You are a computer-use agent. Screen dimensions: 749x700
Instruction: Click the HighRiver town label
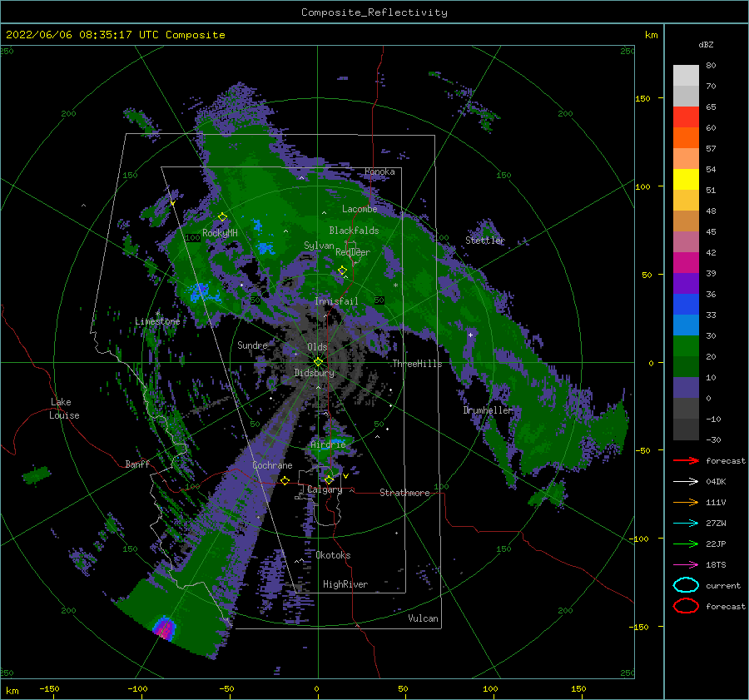click(345, 584)
